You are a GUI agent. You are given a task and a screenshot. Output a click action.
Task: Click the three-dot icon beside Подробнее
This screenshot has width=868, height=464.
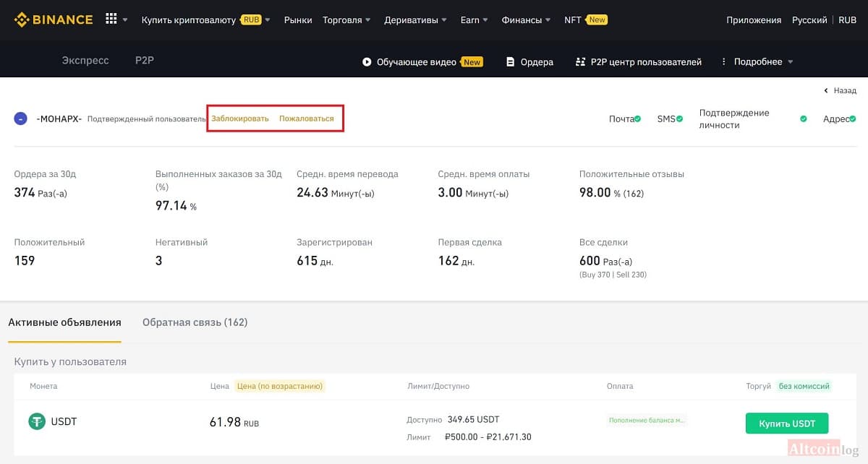723,62
